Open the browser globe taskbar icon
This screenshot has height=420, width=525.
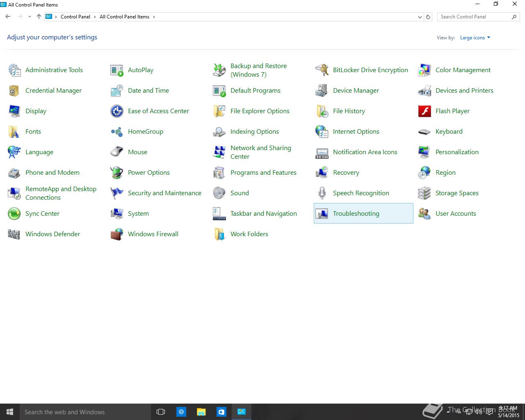pyautogui.click(x=181, y=412)
